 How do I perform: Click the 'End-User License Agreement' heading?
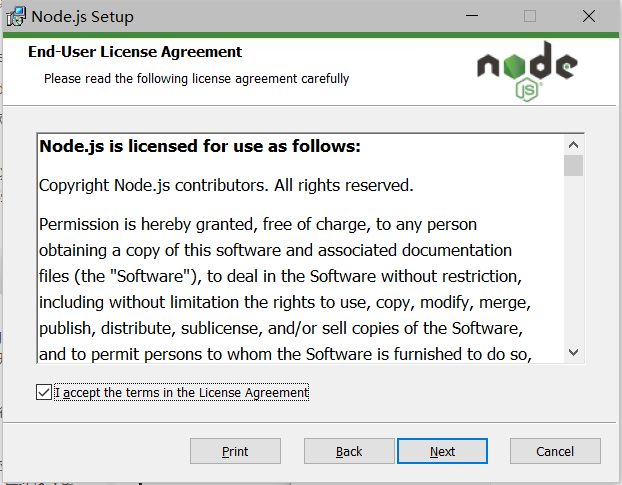click(135, 52)
